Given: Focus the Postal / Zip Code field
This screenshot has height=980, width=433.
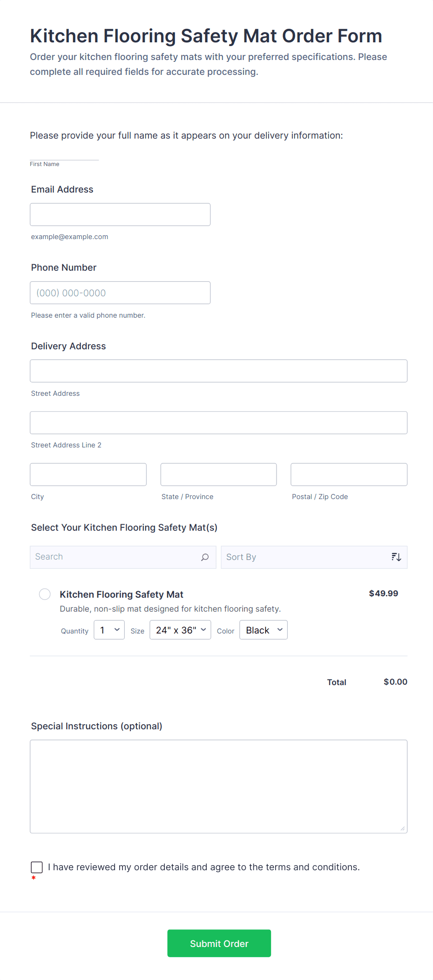Looking at the screenshot, I should pos(349,474).
